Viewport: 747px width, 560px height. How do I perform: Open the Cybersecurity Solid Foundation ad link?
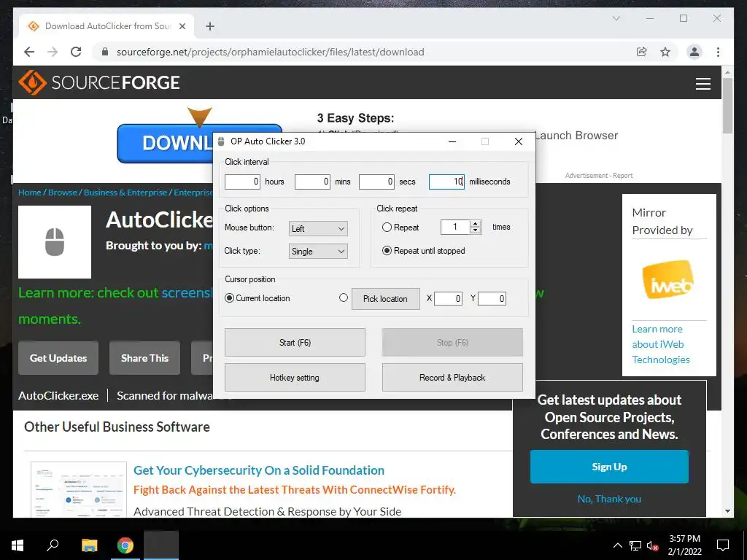click(x=259, y=470)
